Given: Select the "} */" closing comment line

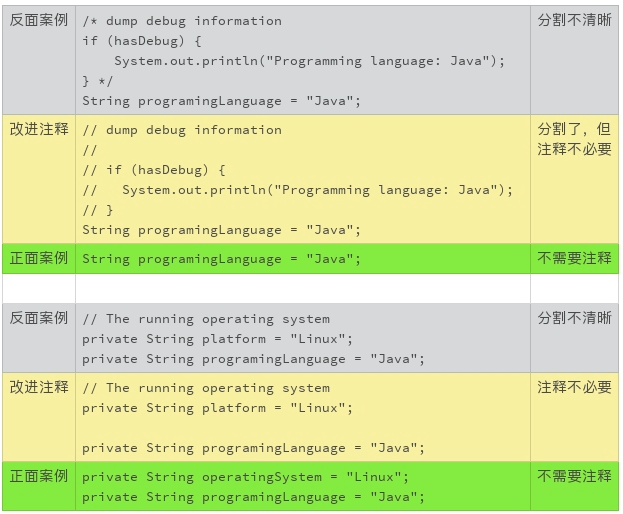Looking at the screenshot, I should coord(98,81).
